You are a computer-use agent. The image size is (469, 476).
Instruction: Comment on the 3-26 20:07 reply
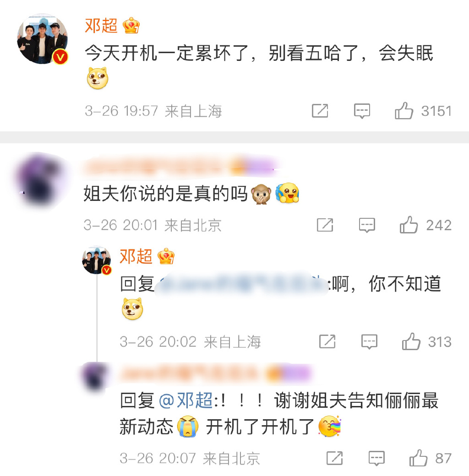(x=376, y=459)
